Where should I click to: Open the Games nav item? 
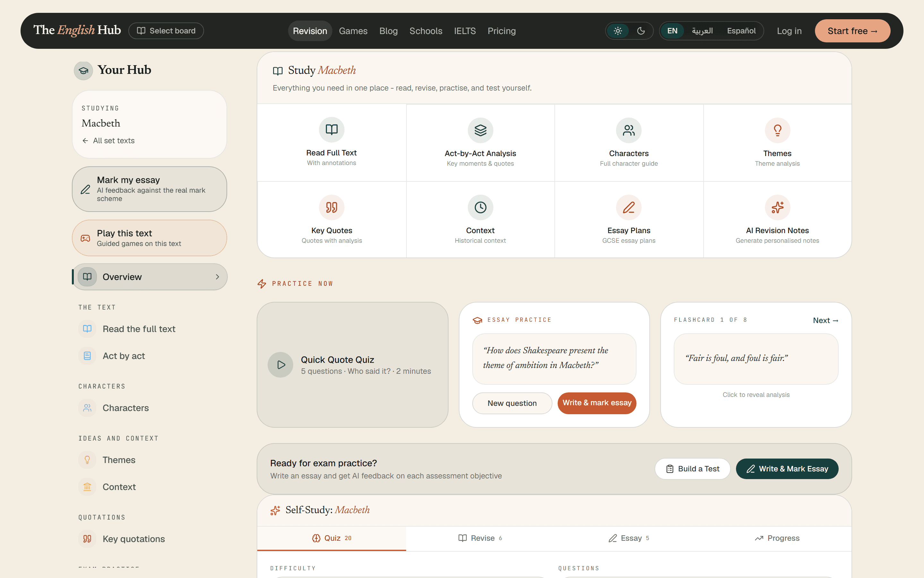coord(353,31)
